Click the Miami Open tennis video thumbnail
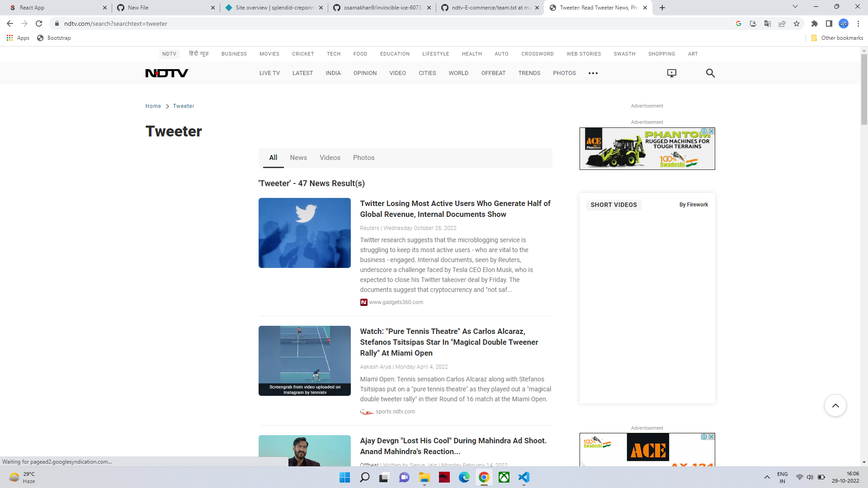The height and width of the screenshot is (488, 868). coord(304,361)
